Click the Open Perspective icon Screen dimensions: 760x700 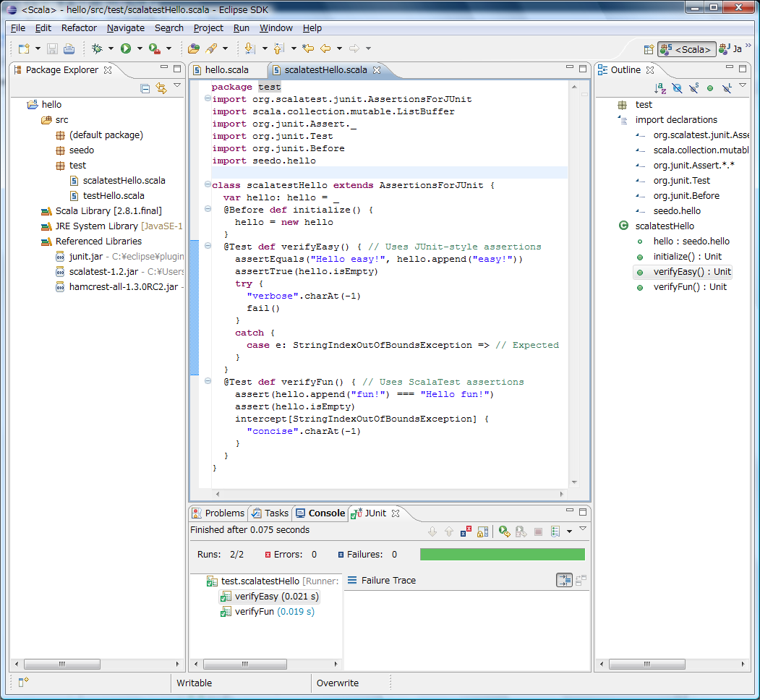click(x=649, y=49)
